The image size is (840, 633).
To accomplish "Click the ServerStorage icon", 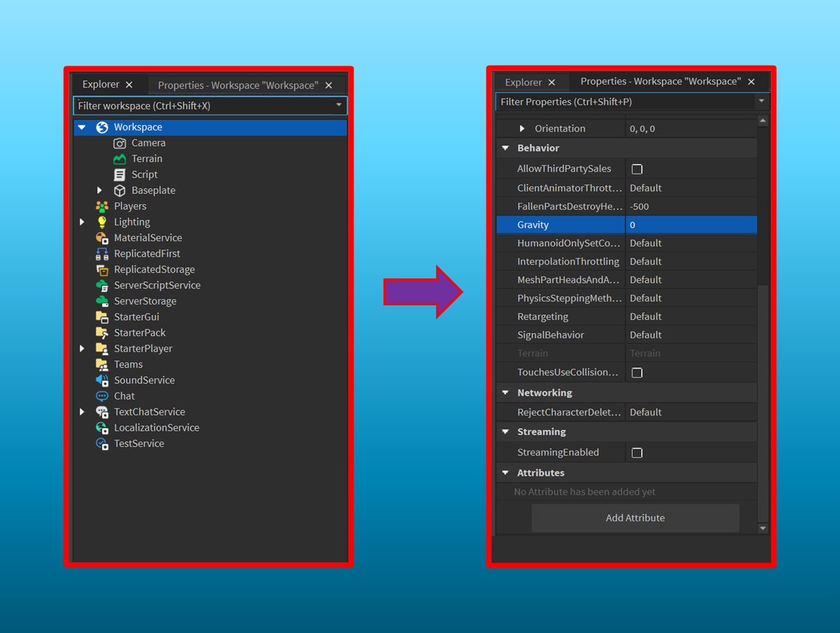I will pyautogui.click(x=102, y=301).
